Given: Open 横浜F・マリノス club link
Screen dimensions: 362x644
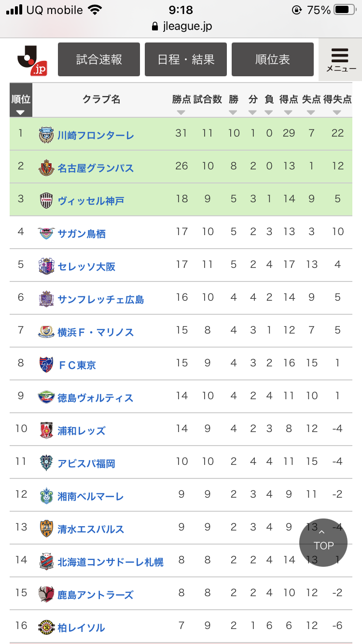Looking at the screenshot, I should [x=96, y=332].
